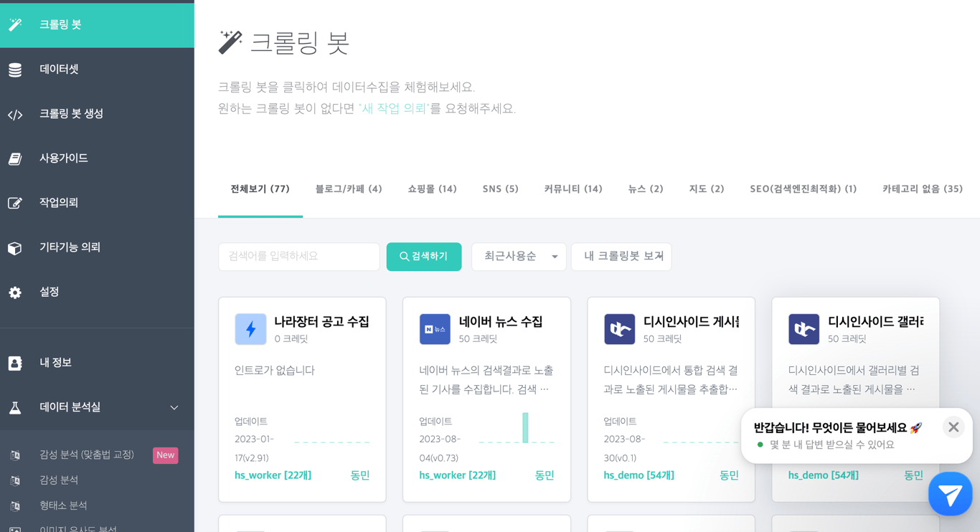The width and height of the screenshot is (980, 532).
Task: Select the icon next to 형태소 분석
Action: (x=15, y=505)
